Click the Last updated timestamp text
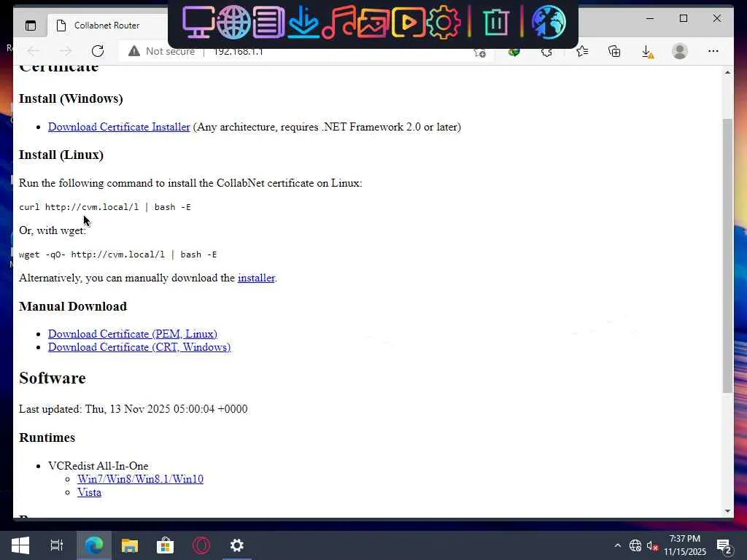This screenshot has height=560, width=747. [133, 409]
